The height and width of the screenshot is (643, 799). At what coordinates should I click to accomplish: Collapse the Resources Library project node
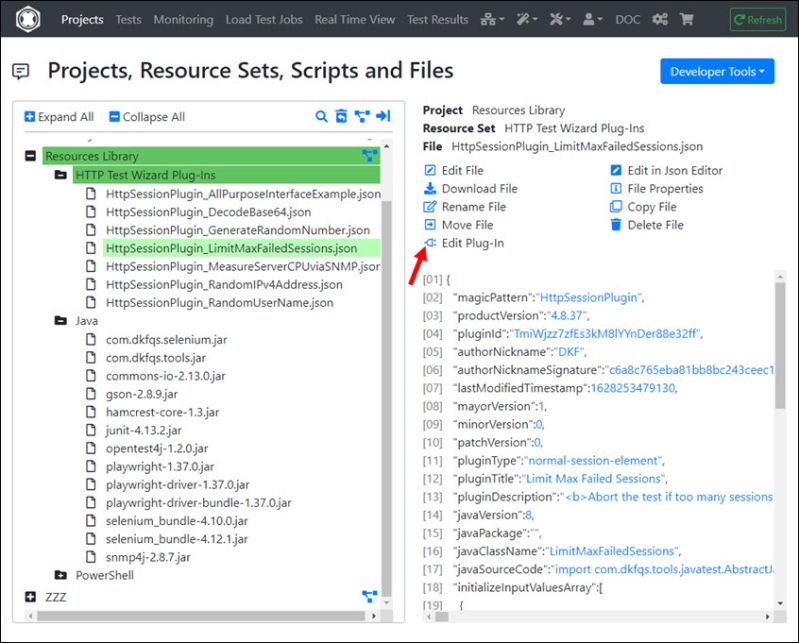[31, 156]
